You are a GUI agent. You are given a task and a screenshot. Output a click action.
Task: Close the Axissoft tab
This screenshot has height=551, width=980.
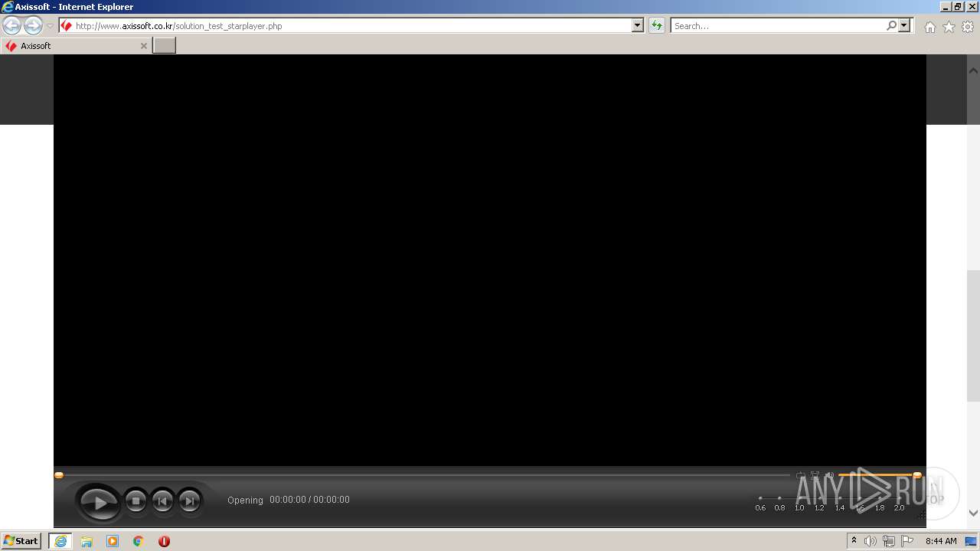pyautogui.click(x=143, y=46)
